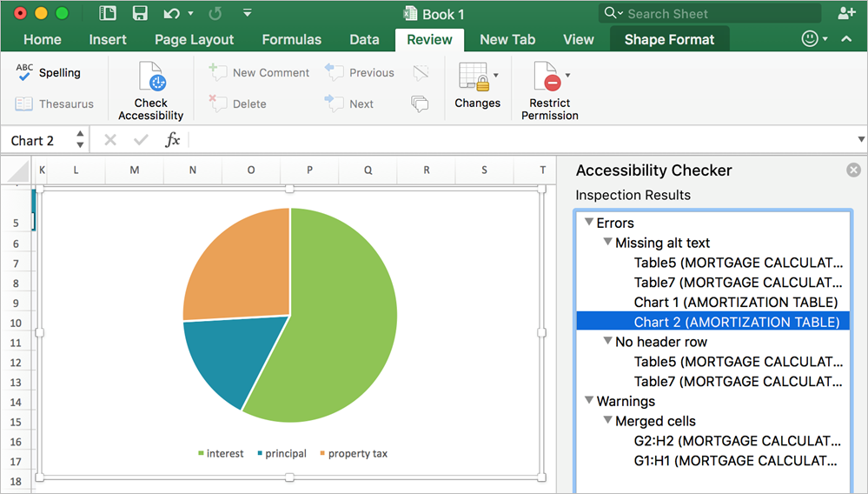The image size is (868, 494).
Task: Click the Name Box stepper arrows
Action: 80,139
